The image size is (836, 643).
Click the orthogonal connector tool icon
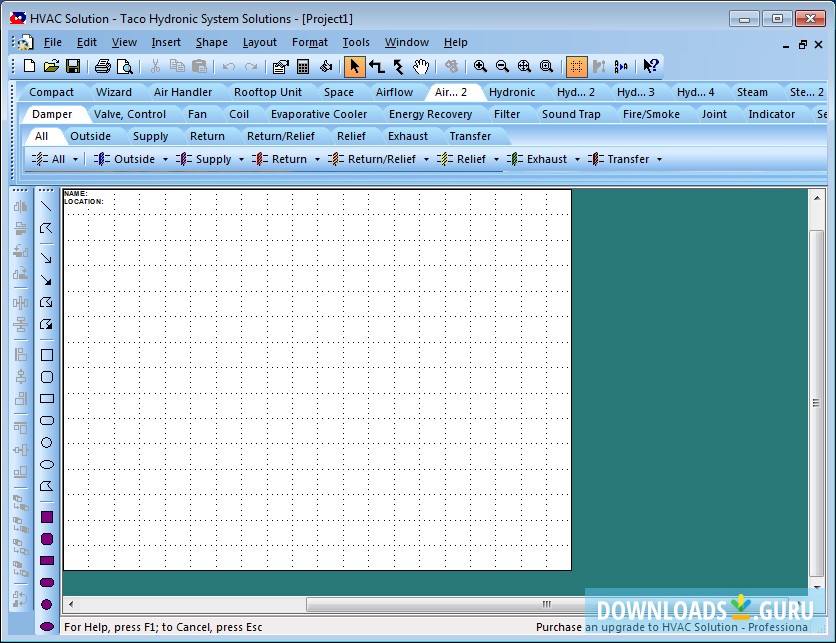tap(377, 67)
